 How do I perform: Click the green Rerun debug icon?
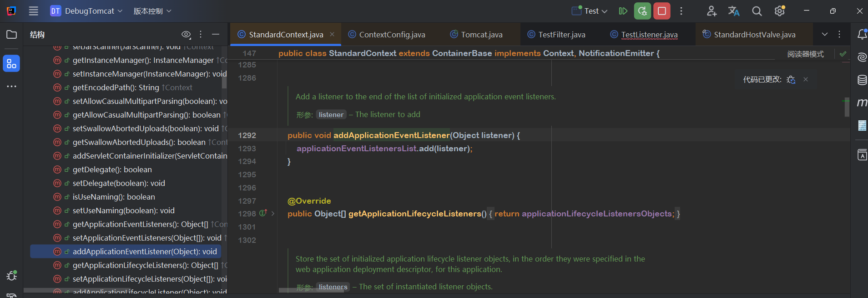642,11
